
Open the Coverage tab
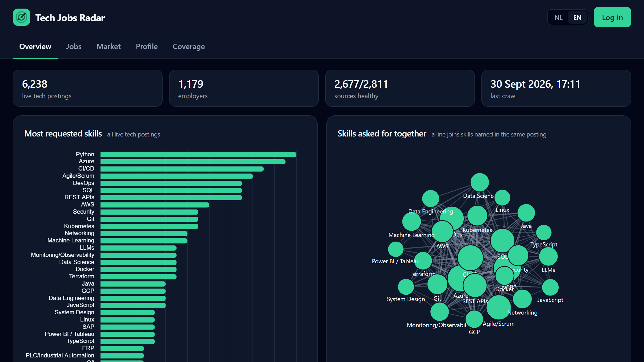(189, 47)
